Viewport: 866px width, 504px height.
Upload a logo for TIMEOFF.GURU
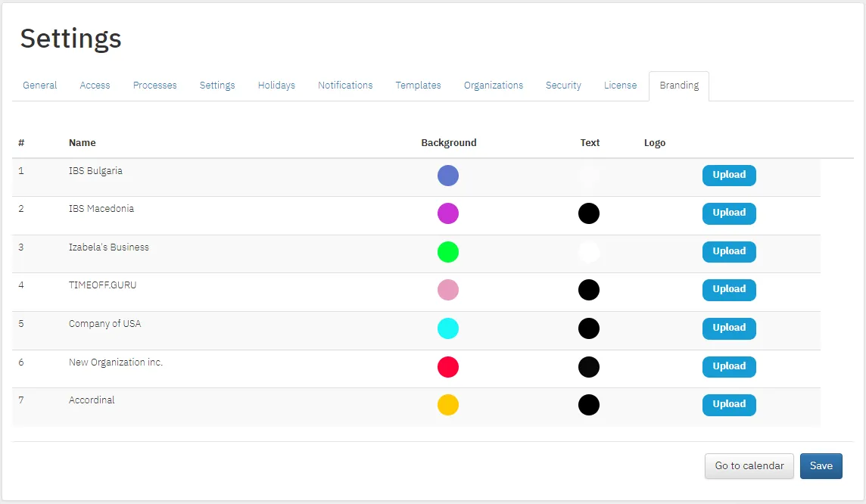pyautogui.click(x=729, y=290)
